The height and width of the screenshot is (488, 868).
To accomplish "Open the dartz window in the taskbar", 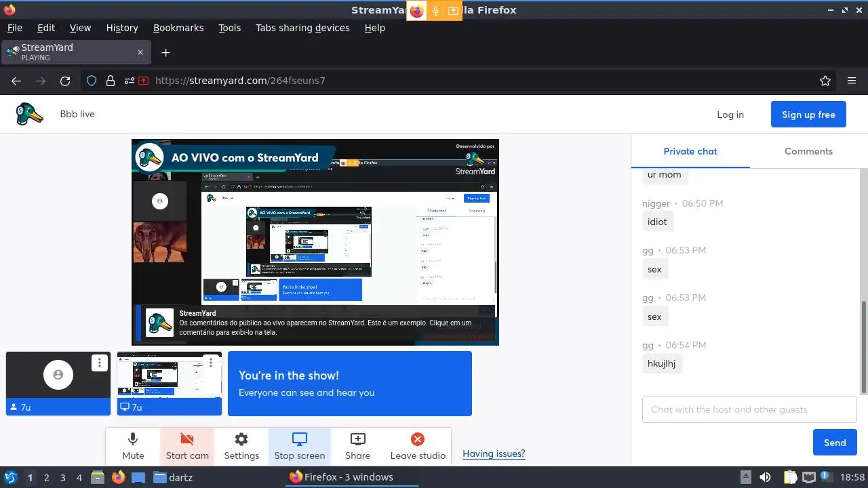I will pos(173,477).
